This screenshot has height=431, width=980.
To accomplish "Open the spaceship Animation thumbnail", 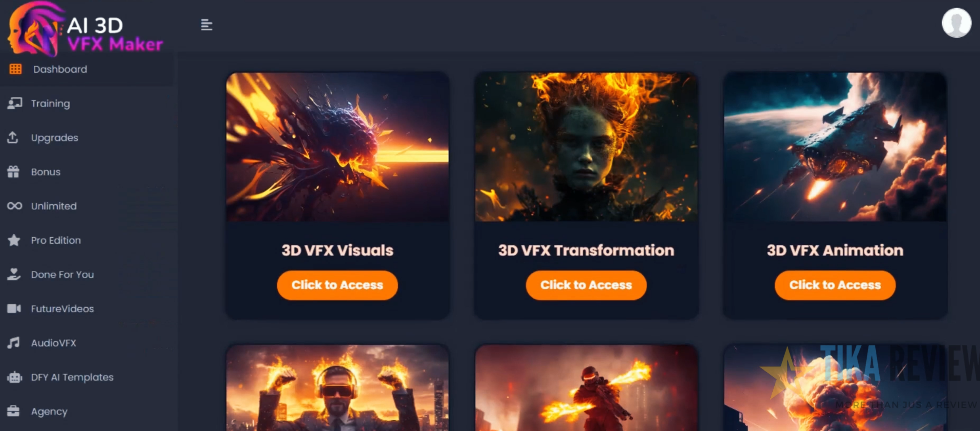I will click(835, 147).
